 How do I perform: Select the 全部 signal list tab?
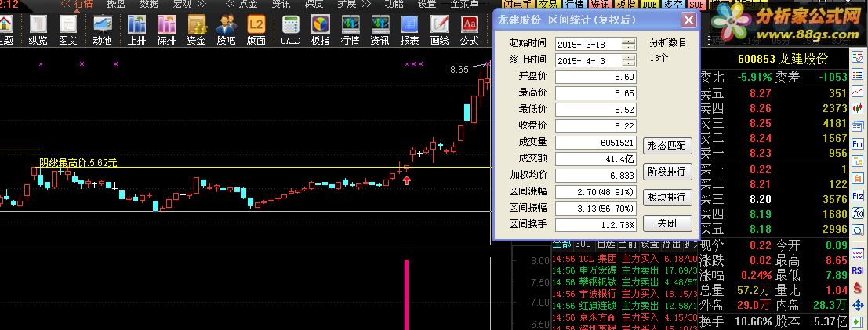point(561,244)
